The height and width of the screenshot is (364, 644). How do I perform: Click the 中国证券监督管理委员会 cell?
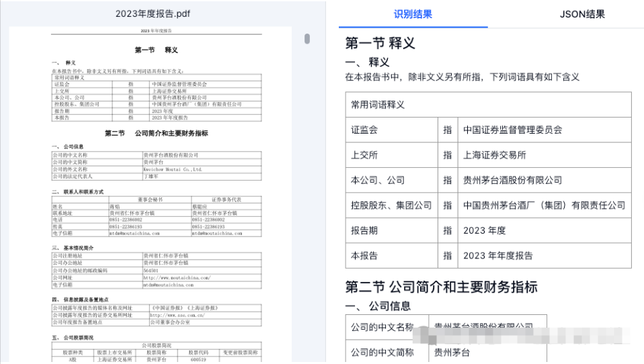(545, 130)
